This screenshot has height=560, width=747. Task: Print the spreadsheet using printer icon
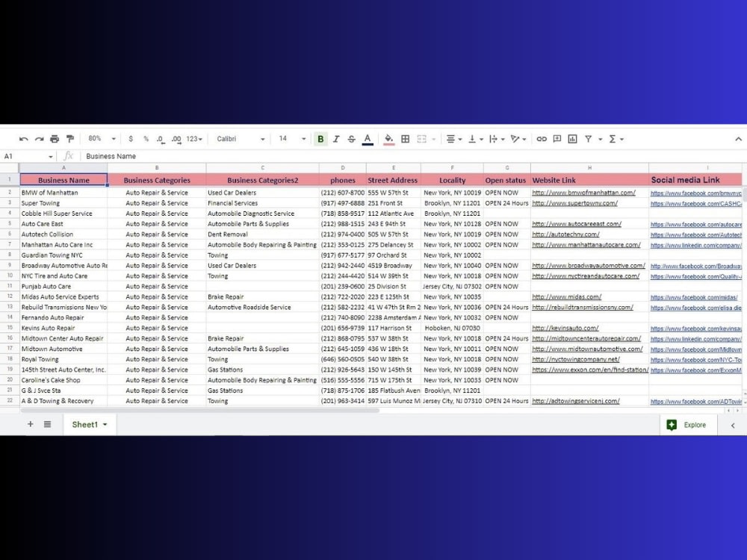(55, 139)
